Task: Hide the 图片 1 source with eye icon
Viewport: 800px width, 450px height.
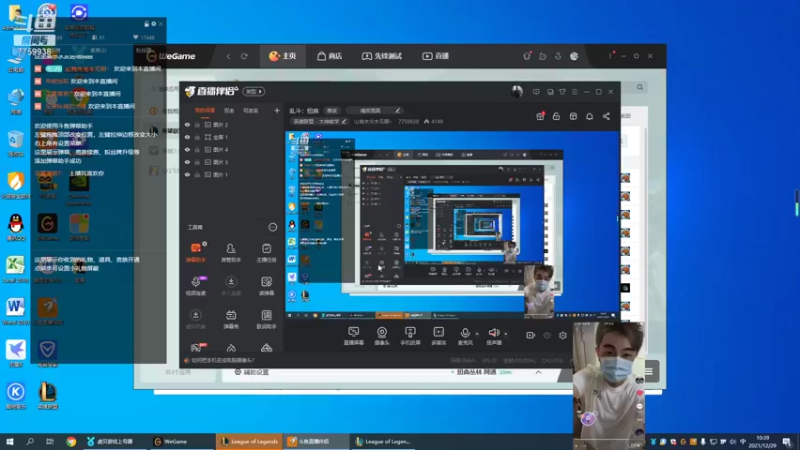Action: (x=187, y=174)
